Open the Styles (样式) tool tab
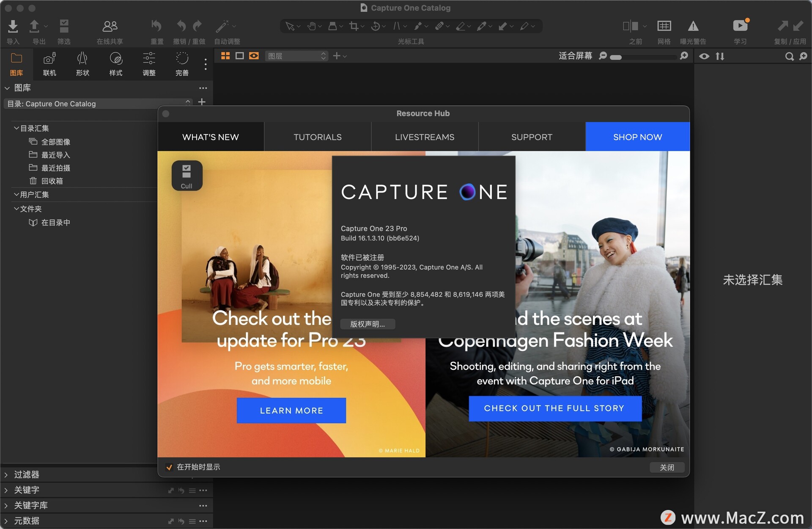 point(115,63)
